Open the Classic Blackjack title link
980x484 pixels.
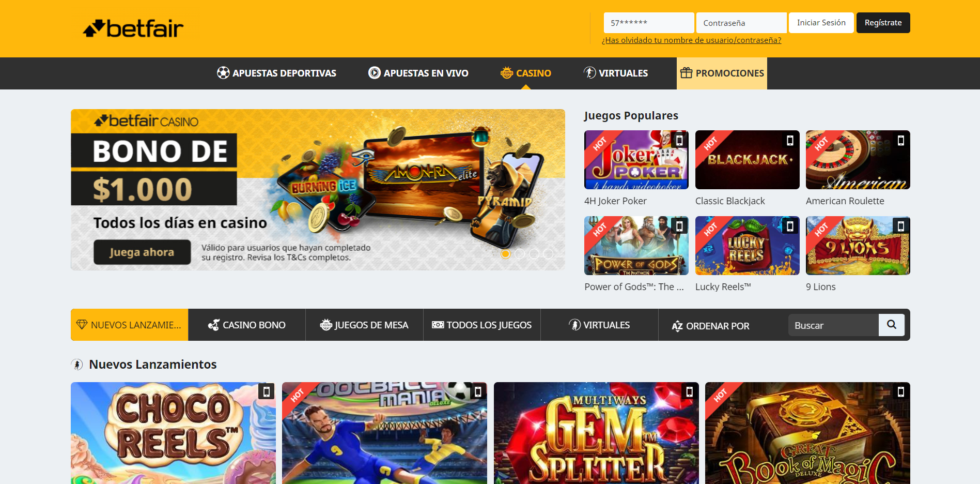coord(730,201)
